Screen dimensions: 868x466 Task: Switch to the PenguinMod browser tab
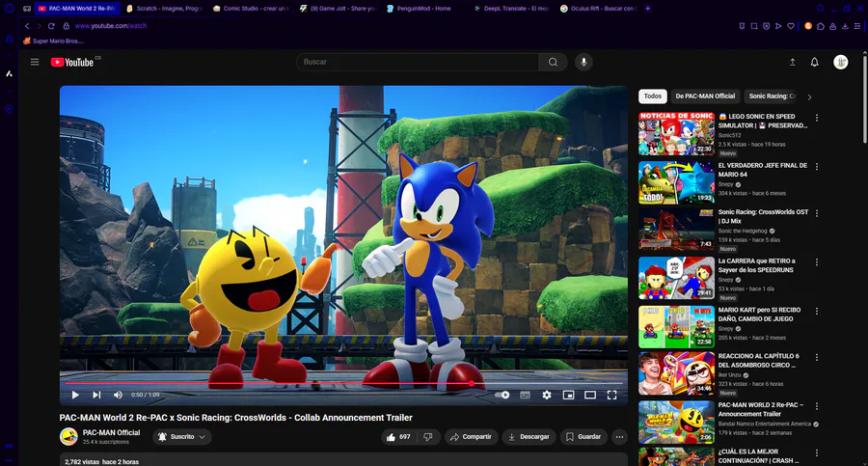425,9
